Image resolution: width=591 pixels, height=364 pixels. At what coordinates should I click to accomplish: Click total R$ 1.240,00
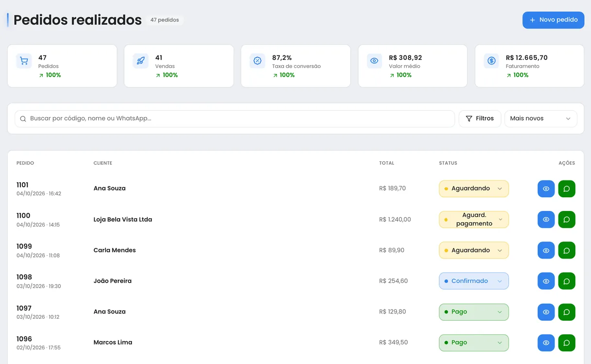point(395,220)
